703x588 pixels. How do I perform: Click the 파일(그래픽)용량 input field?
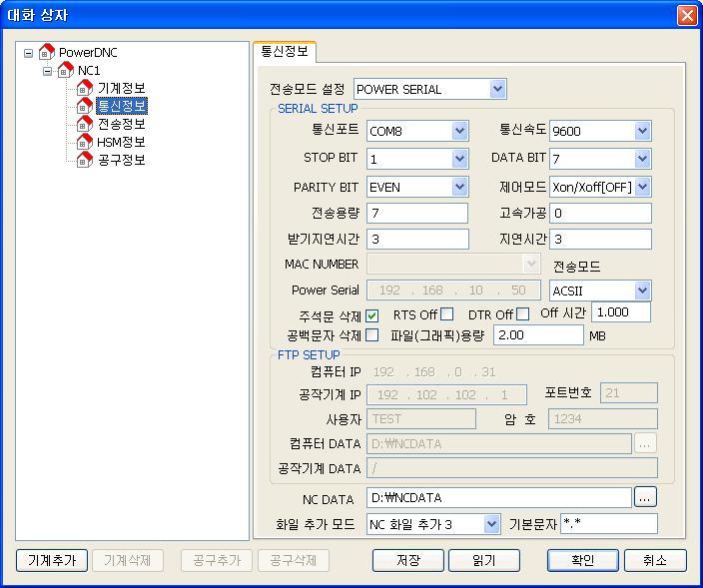(538, 334)
